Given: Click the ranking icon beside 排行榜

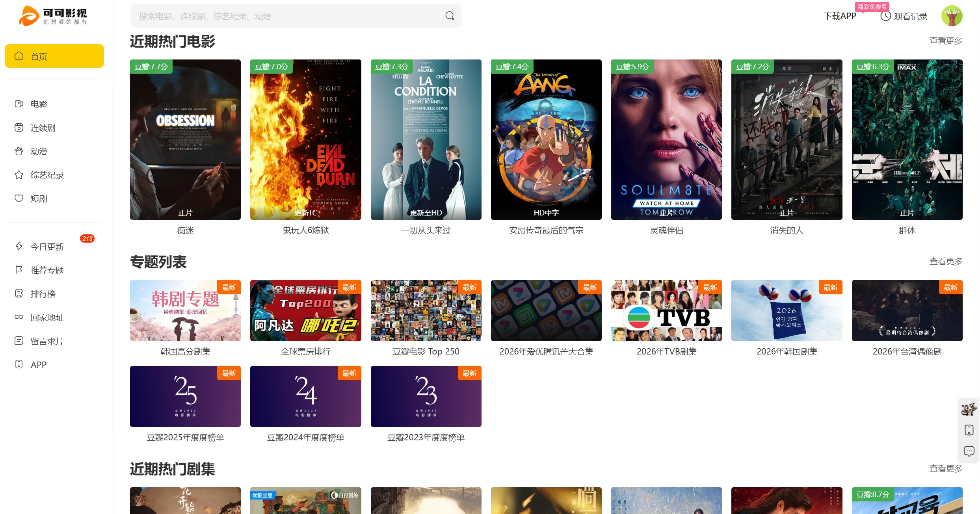Looking at the screenshot, I should point(19,293).
